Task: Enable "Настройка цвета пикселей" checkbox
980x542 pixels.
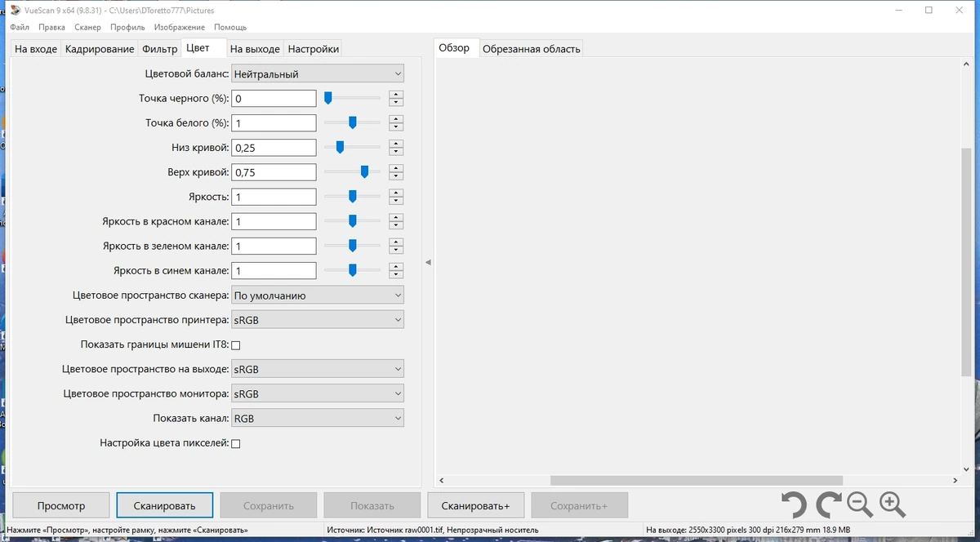Action: pyautogui.click(x=236, y=443)
